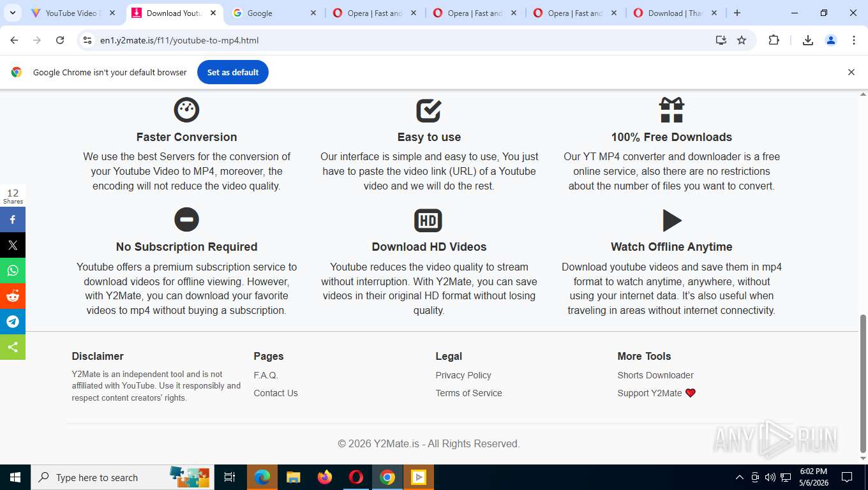Screen dimensions: 868x490
Task: Open the green general share icon
Action: click(13, 347)
